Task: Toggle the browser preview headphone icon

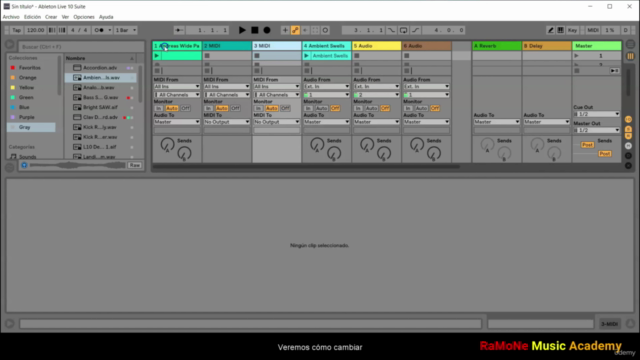Action: tap(24, 165)
